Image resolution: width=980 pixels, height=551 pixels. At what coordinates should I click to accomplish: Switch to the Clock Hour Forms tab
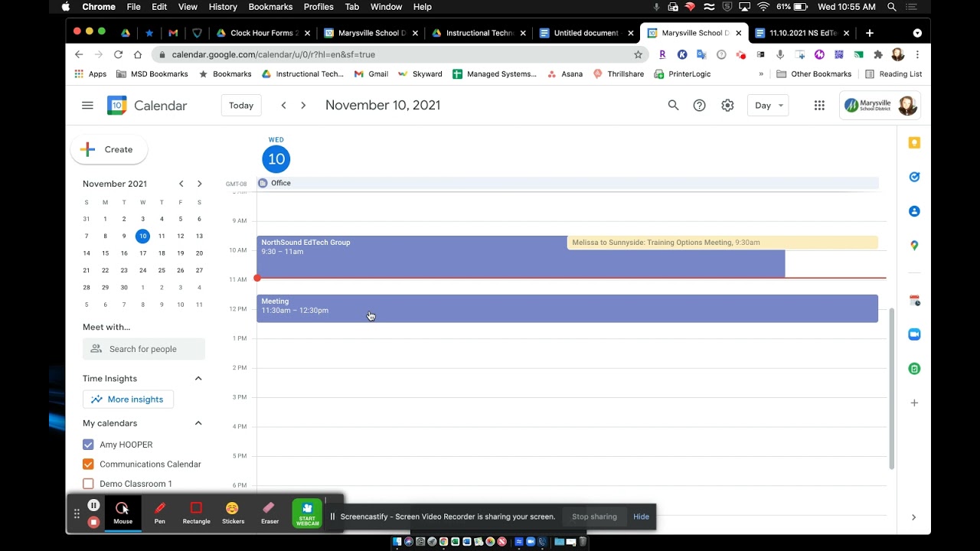click(263, 33)
